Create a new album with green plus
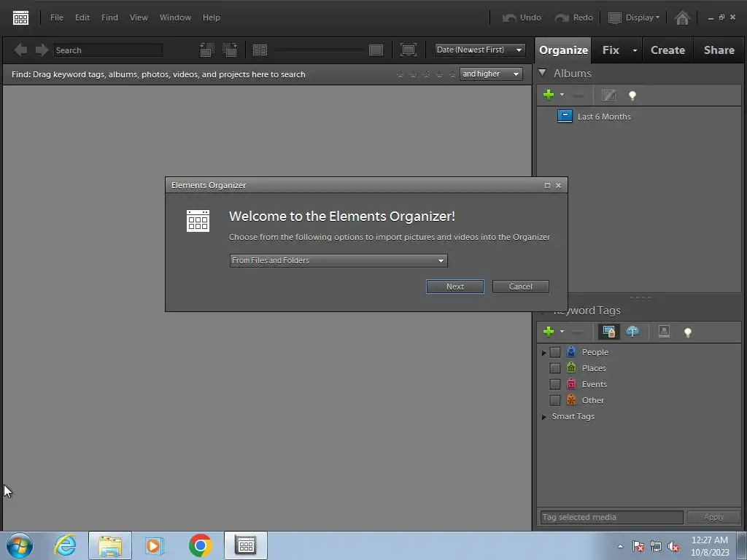This screenshot has height=560, width=747. point(549,95)
